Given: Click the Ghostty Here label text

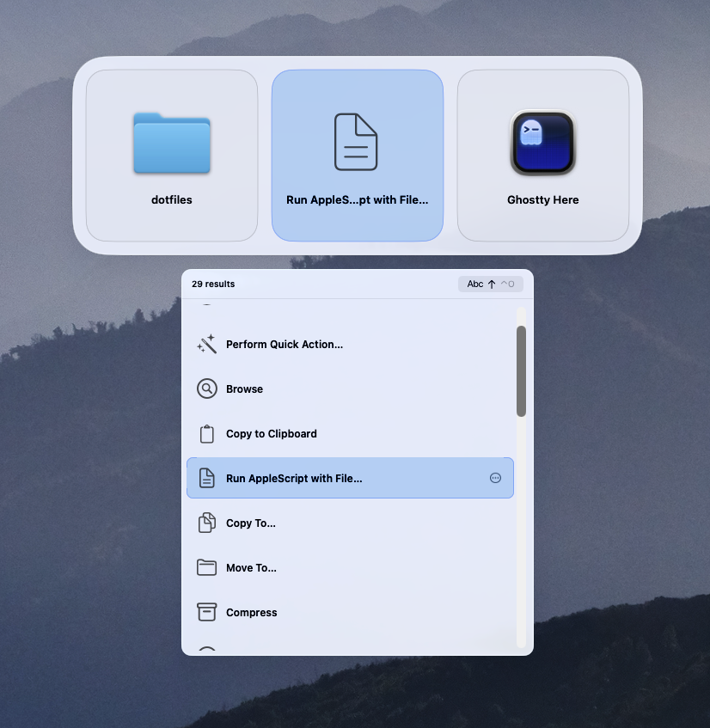Looking at the screenshot, I should 543,199.
